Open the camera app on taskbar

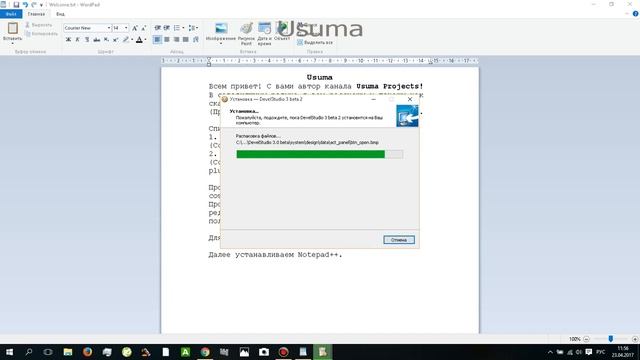coord(264,352)
